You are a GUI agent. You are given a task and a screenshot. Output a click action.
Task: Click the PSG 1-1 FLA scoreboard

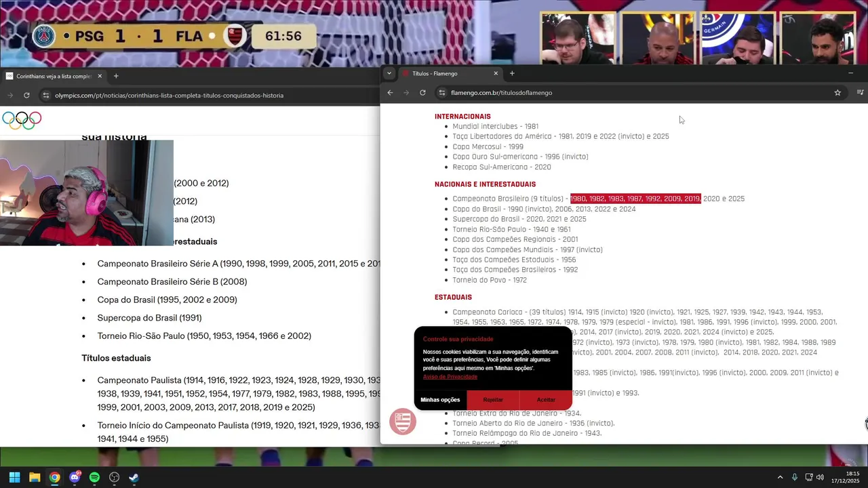[x=173, y=35]
